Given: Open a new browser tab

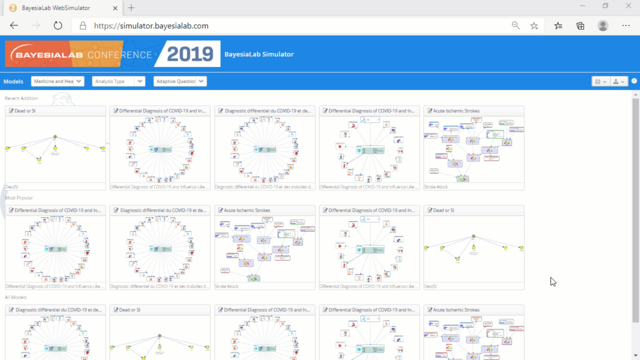Looking at the screenshot, I should point(131,8).
